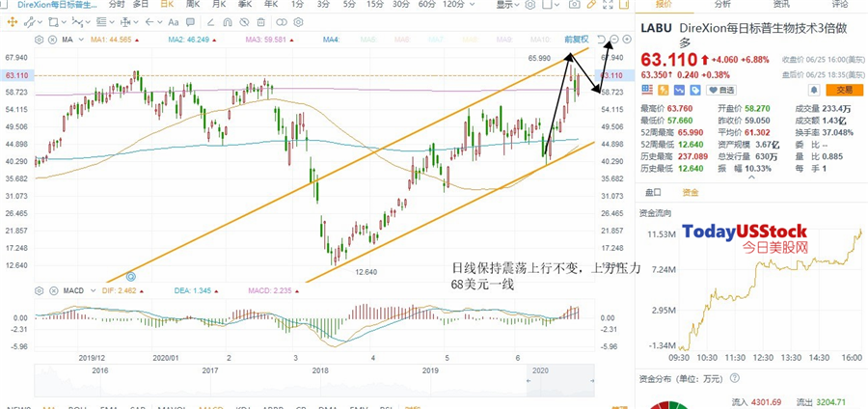Toggle the linked circles drawing mode
Screen dimensions: 868x409
tap(282, 23)
